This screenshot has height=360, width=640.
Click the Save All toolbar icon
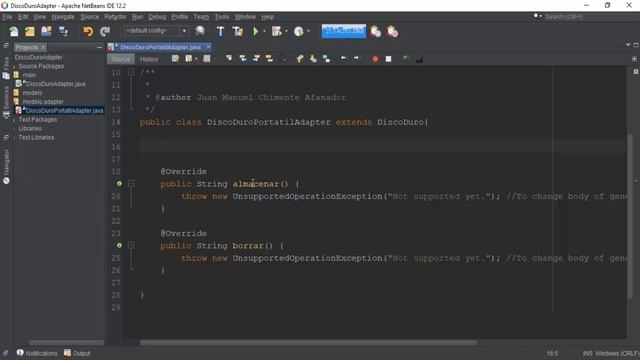point(63,31)
